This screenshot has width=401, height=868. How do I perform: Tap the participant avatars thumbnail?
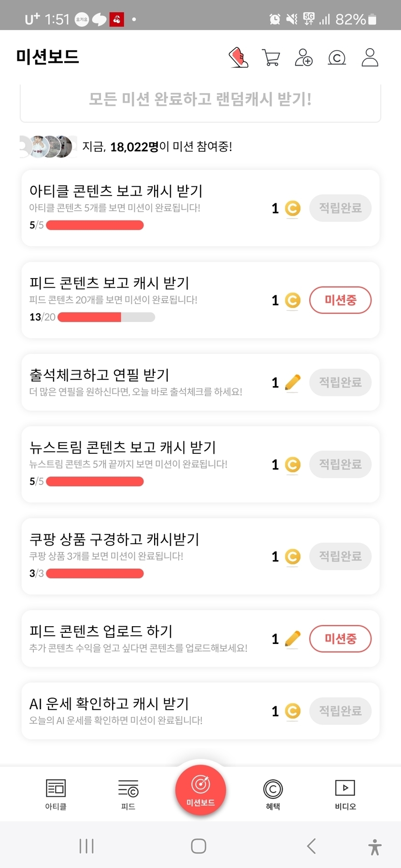coord(48,146)
